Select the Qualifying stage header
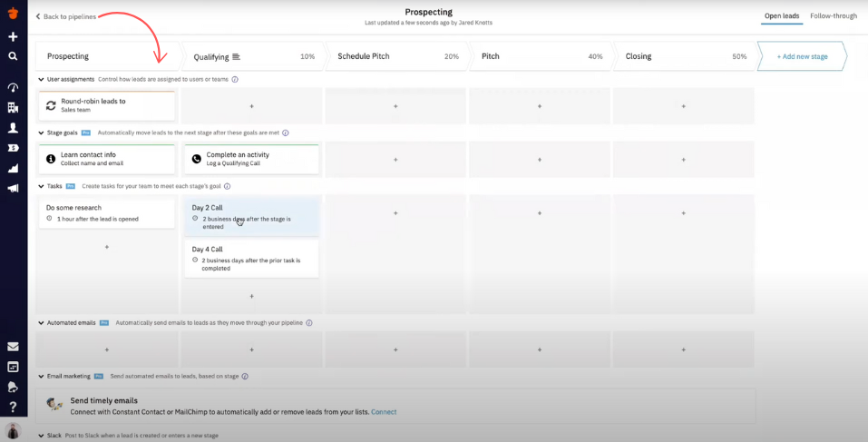The width and height of the screenshot is (868, 442). pyautogui.click(x=252, y=56)
